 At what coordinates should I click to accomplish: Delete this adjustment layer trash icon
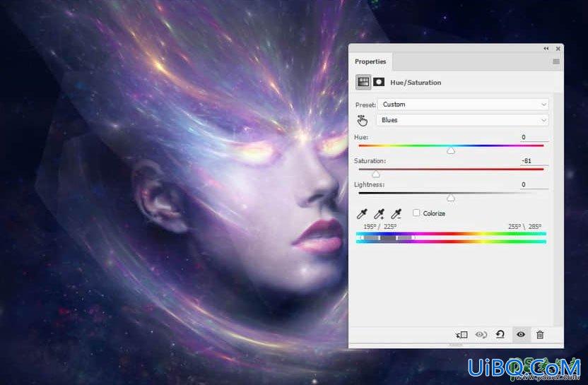540,335
